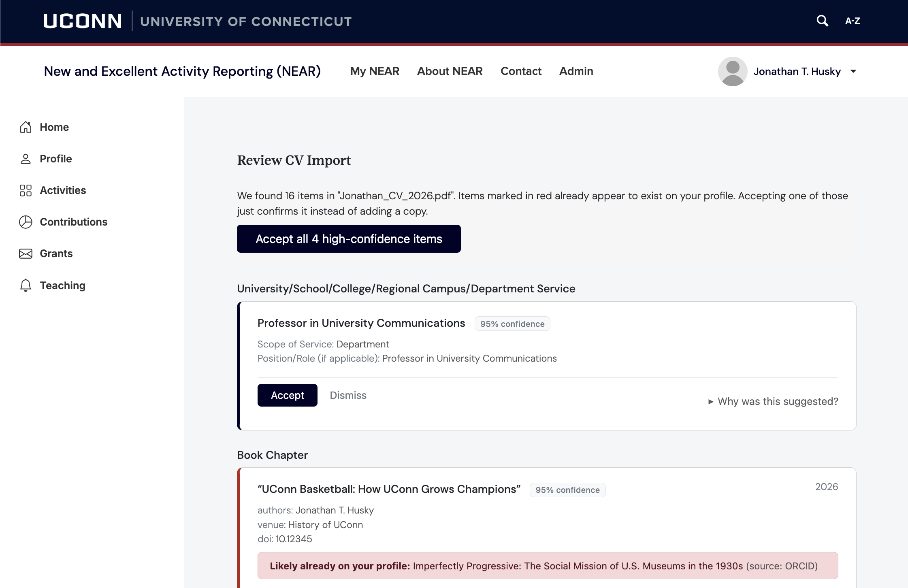The image size is (908, 588).
Task: Click the 'doi: 10.12345' text
Action: pyautogui.click(x=285, y=539)
